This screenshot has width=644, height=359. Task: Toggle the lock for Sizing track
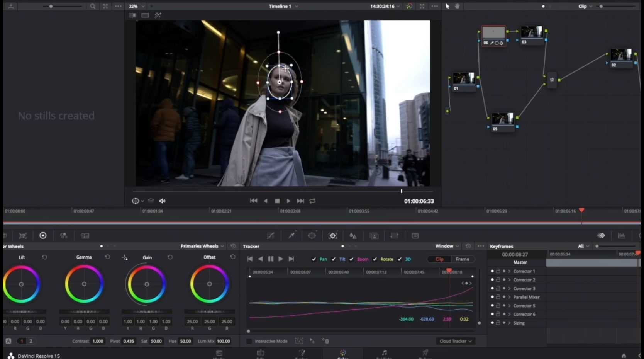coord(498,323)
